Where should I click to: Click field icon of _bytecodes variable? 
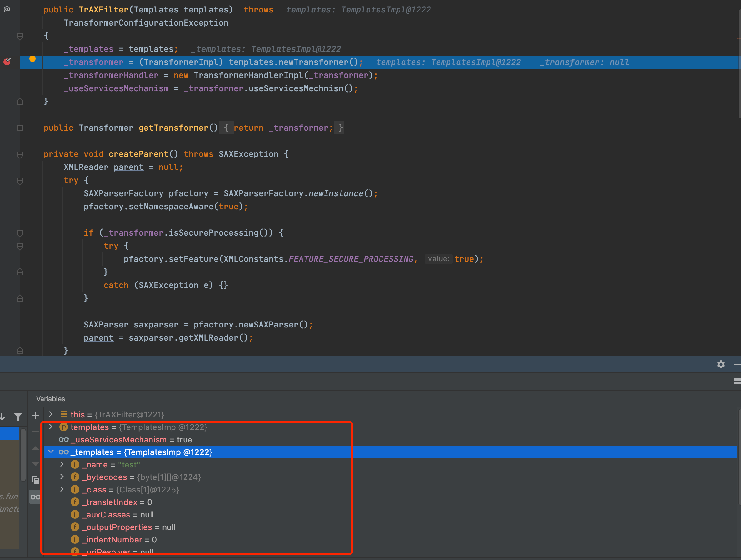pos(75,477)
